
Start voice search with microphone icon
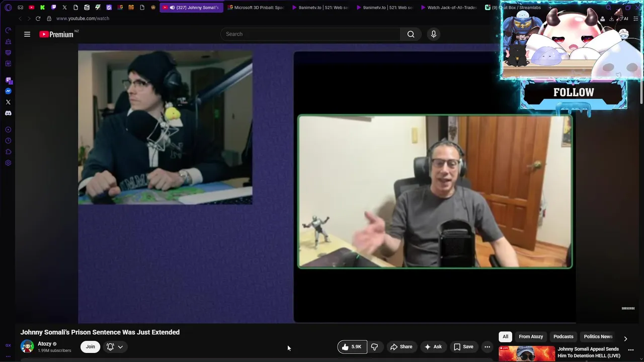click(434, 34)
